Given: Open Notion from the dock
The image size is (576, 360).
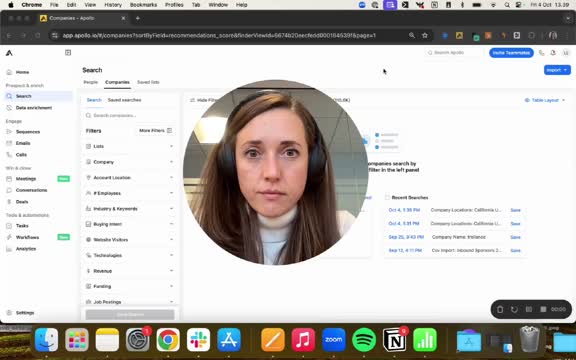Looking at the screenshot, I should point(395,340).
